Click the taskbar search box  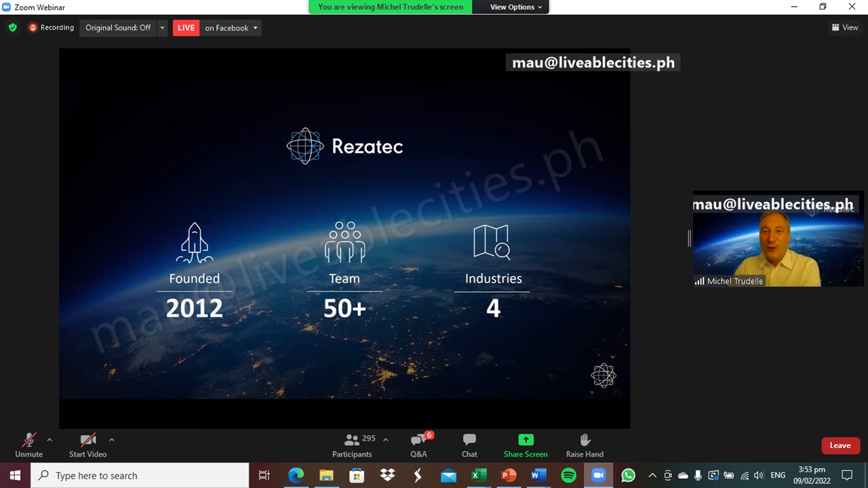[140, 475]
